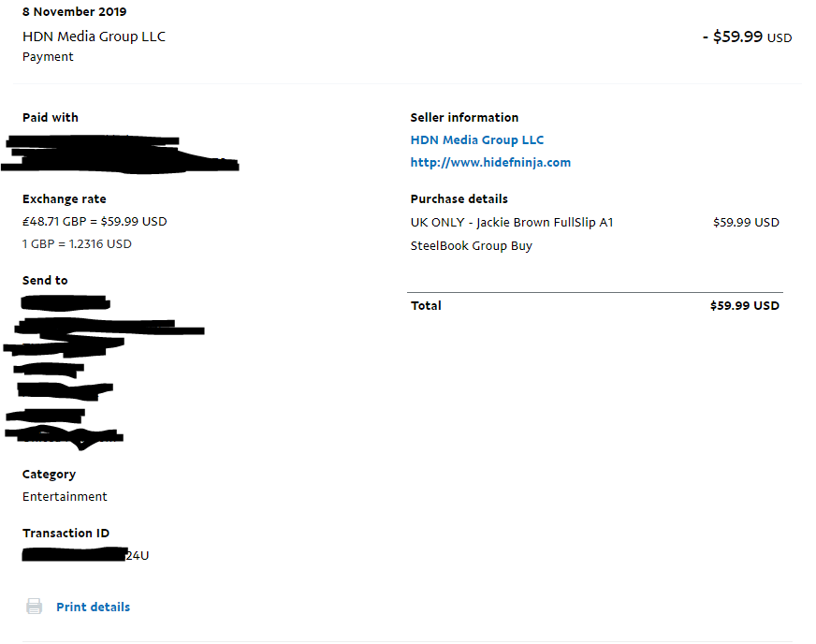Select the Transaction ID ending in 24U
Image resolution: width=816 pixels, height=644 pixels.
pos(85,555)
